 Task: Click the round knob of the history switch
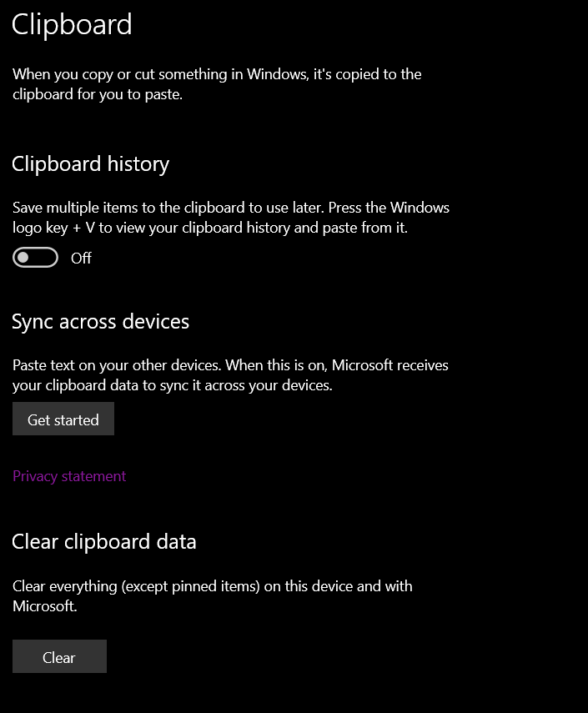click(x=24, y=259)
